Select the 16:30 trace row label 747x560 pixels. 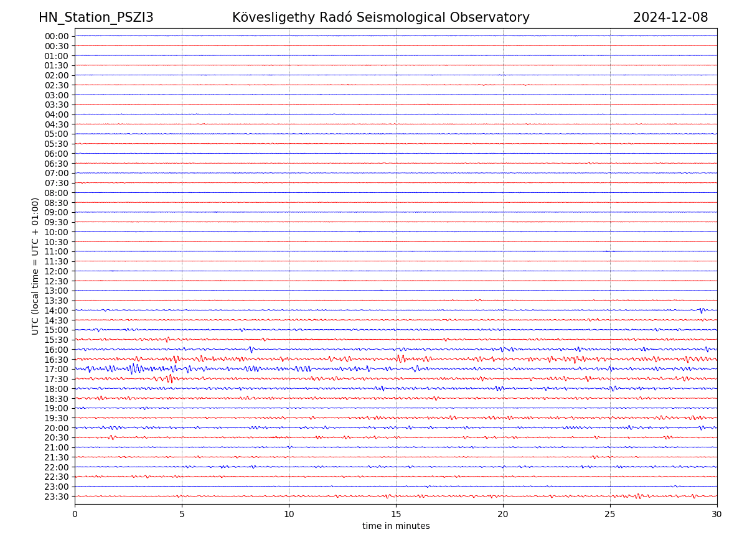coord(57,360)
